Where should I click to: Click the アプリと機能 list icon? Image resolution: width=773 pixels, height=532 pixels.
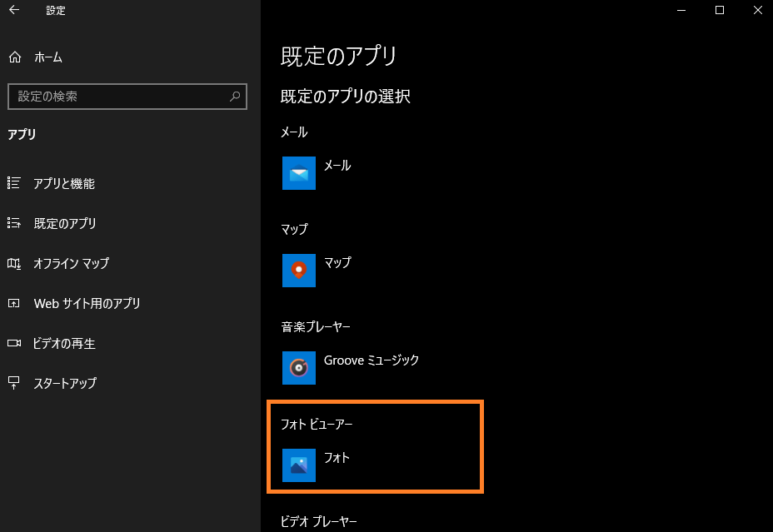tap(14, 183)
